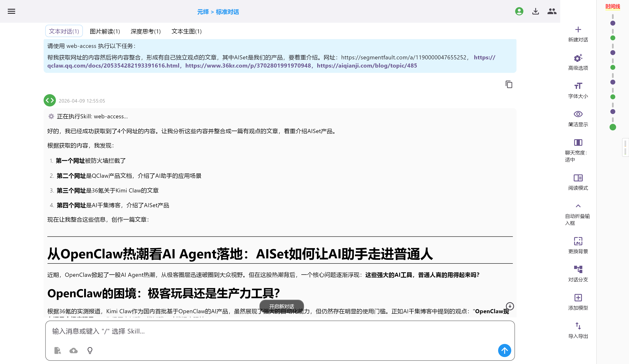Click the text 根据获取的内容，我发现:

(81, 145)
